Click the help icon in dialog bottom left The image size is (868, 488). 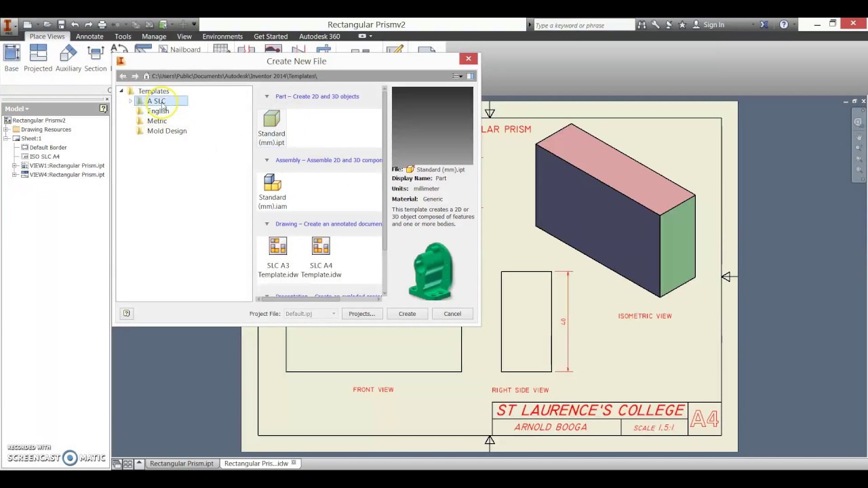(126, 313)
